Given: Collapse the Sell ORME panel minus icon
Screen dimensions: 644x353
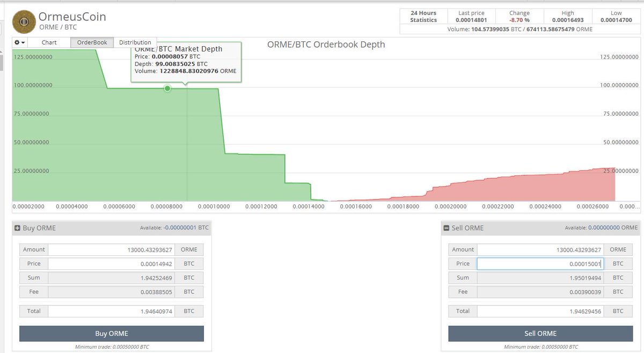Looking at the screenshot, I should point(447,228).
